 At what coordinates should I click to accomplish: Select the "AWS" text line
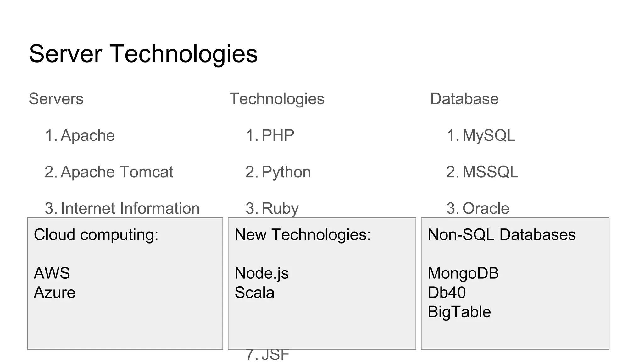click(x=52, y=273)
